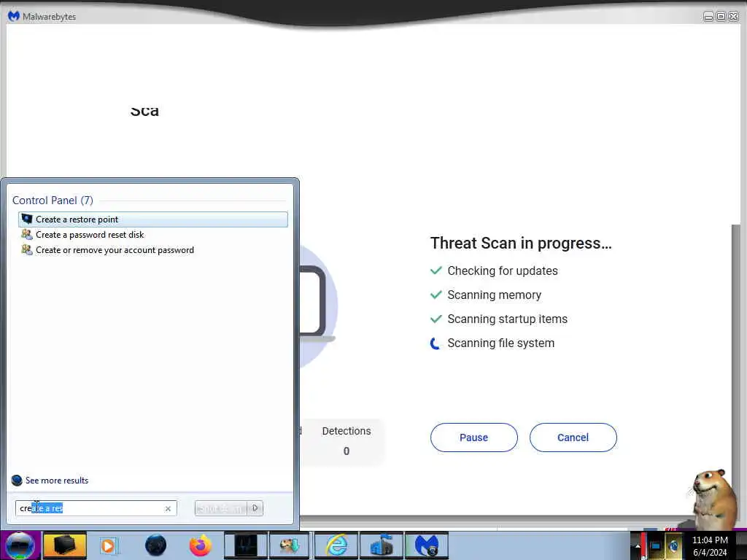747x560 pixels.
Task: Click Scanning memory status line
Action: tap(485, 295)
